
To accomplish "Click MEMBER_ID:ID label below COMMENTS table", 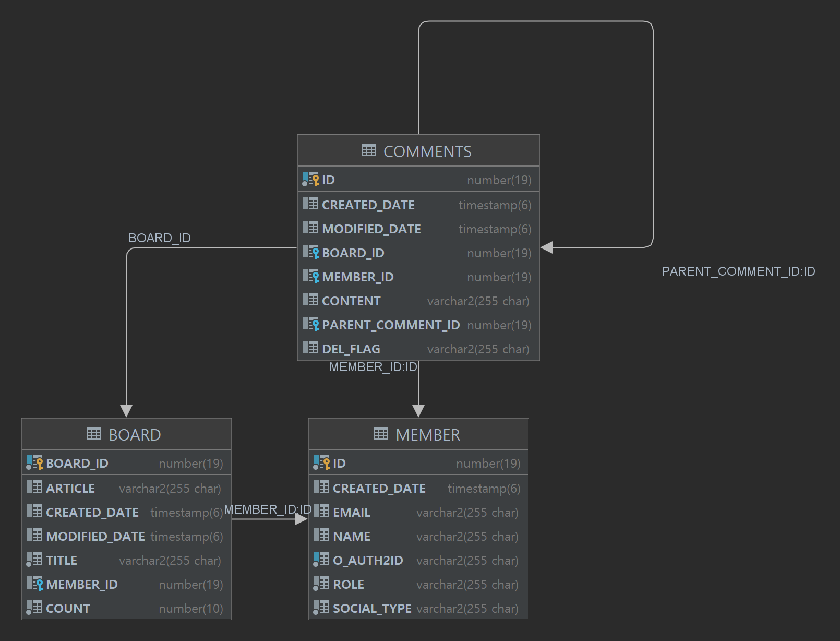I will point(374,367).
